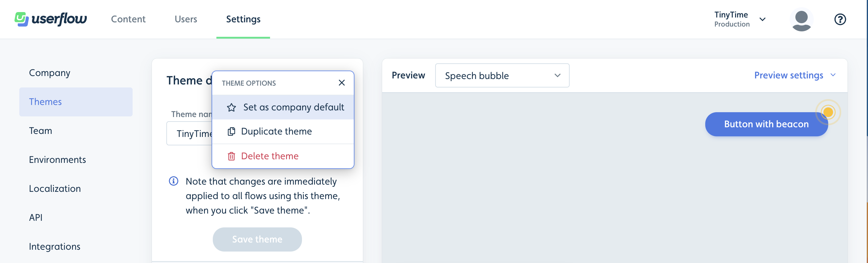Click the Save theme button
The height and width of the screenshot is (263, 868).
[257, 239]
